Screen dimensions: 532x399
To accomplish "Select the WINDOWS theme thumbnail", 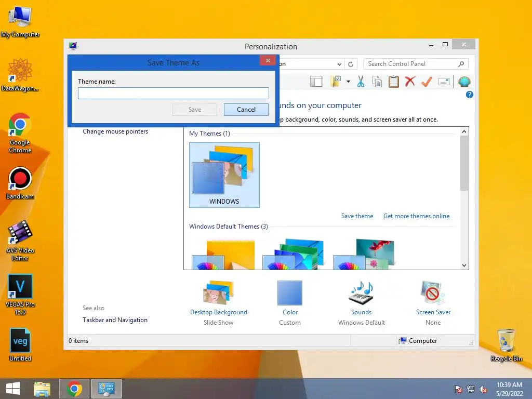I will pos(224,175).
